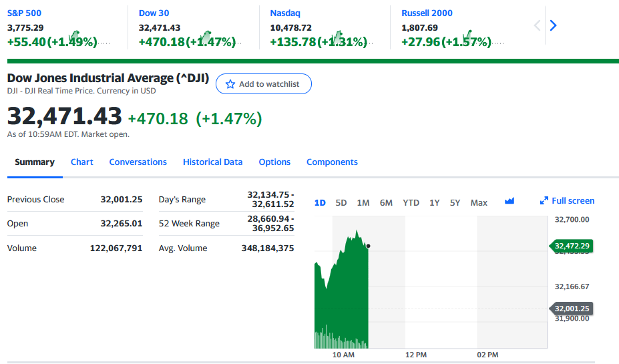This screenshot has height=364, width=619.
Task: Open the Options tab
Action: tap(274, 162)
